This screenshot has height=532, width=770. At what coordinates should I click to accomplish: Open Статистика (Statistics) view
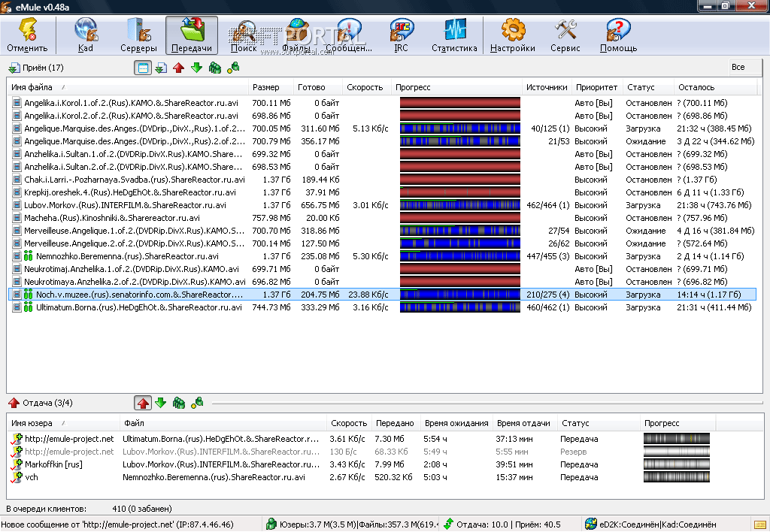point(454,35)
